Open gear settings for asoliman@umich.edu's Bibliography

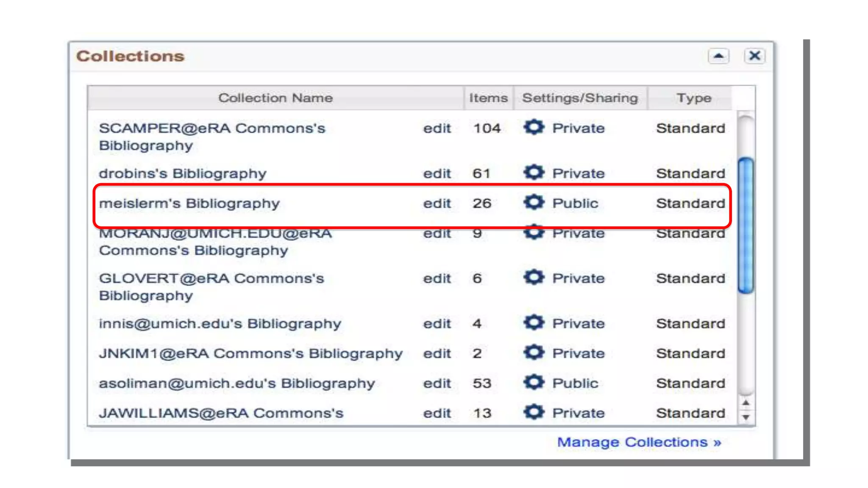[x=534, y=382]
